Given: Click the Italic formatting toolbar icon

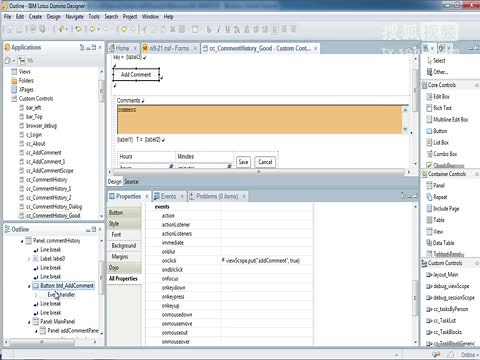Looking at the screenshot, I should point(218,29).
